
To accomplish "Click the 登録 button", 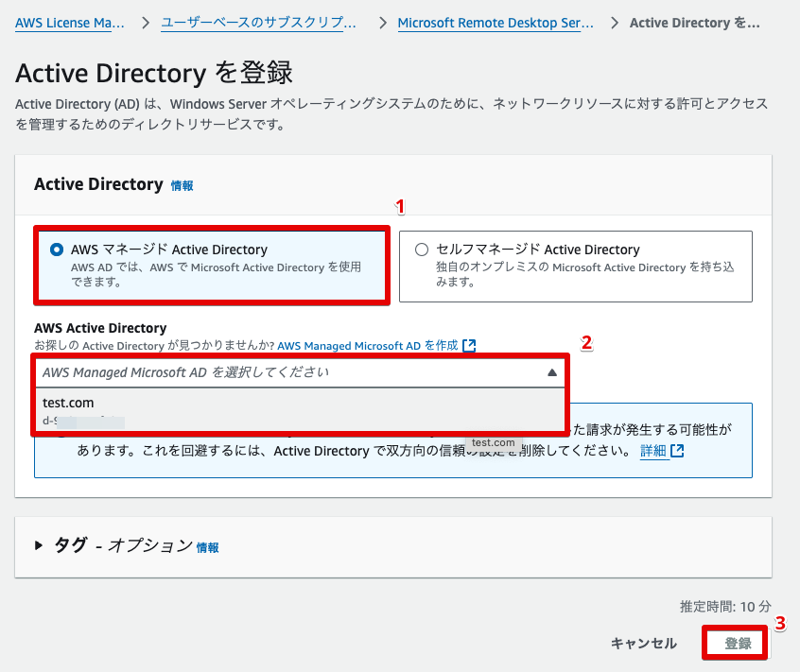I will coord(738,644).
